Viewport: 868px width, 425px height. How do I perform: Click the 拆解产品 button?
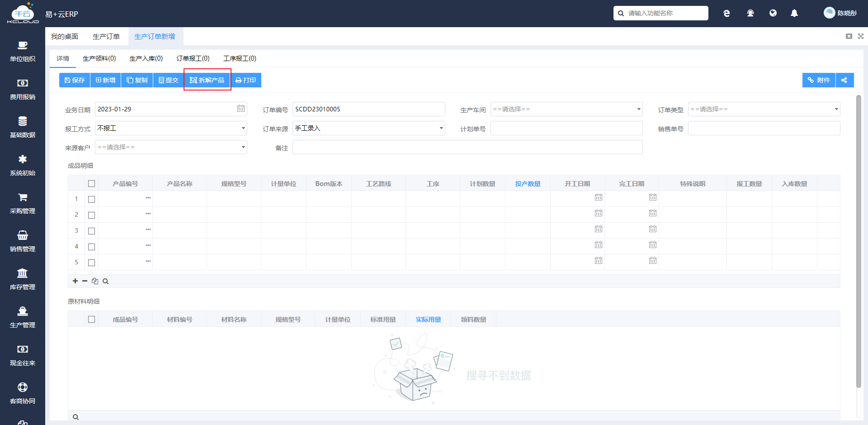207,80
